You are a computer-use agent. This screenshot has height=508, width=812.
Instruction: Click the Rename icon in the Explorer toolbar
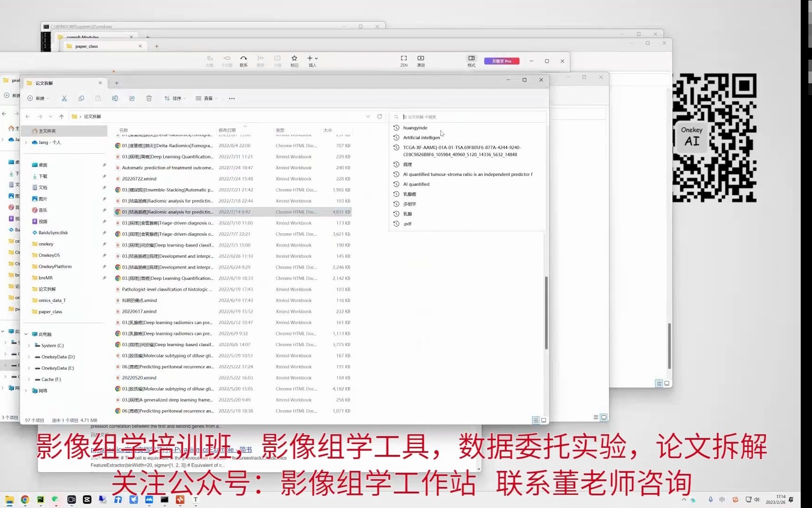pos(115,98)
